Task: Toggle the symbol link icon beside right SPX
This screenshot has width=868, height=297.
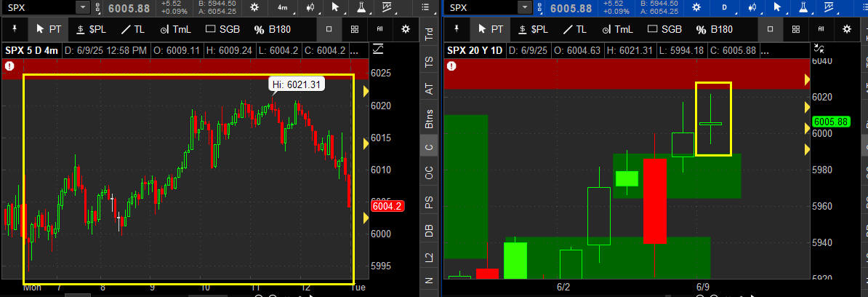Action: tap(539, 7)
